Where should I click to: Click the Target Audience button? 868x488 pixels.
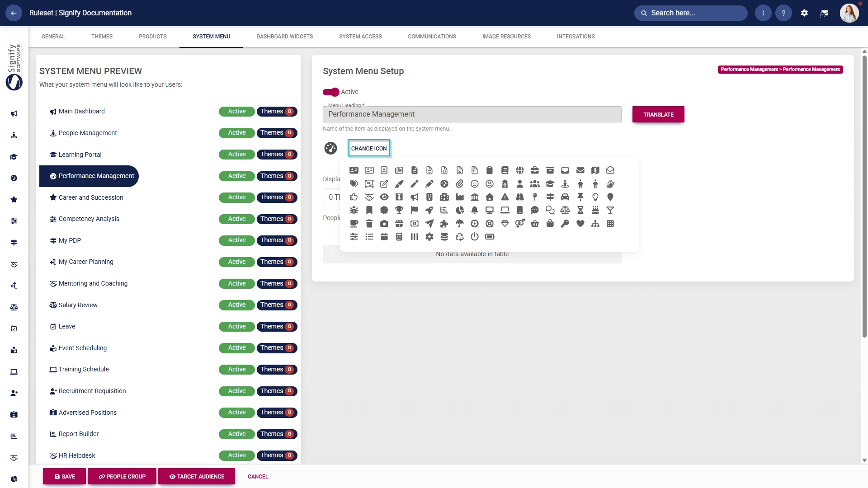pos(197,477)
